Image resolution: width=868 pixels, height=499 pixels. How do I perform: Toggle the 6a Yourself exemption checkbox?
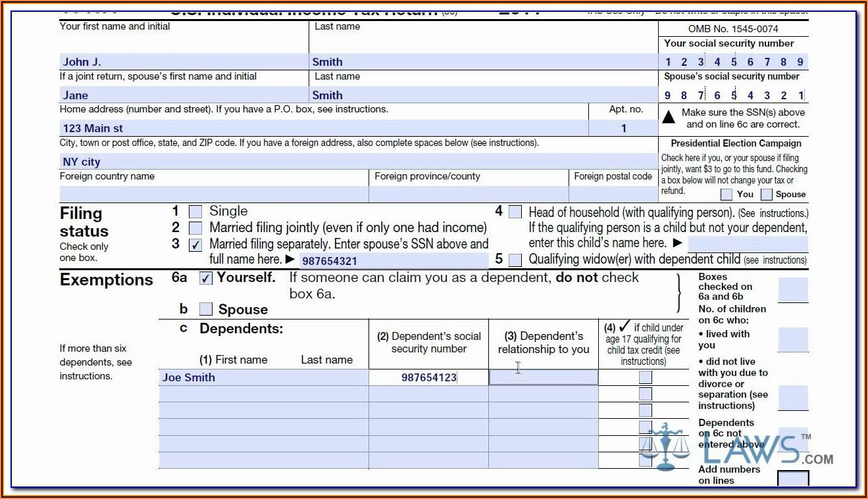coord(206,278)
